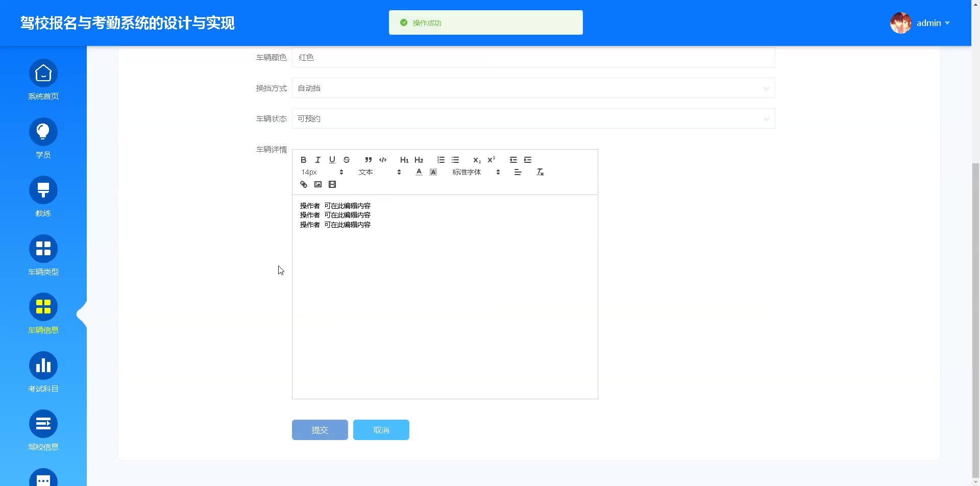Click the 操作成功 success notification

click(486, 22)
